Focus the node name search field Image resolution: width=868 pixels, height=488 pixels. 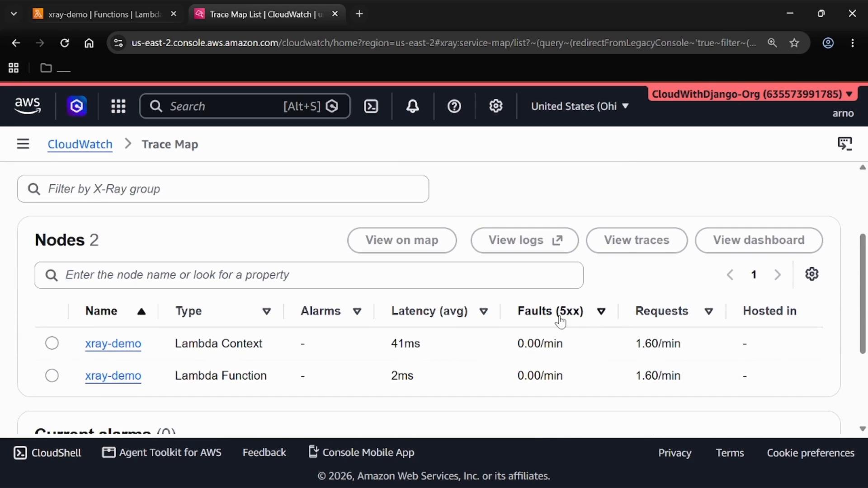(x=309, y=275)
